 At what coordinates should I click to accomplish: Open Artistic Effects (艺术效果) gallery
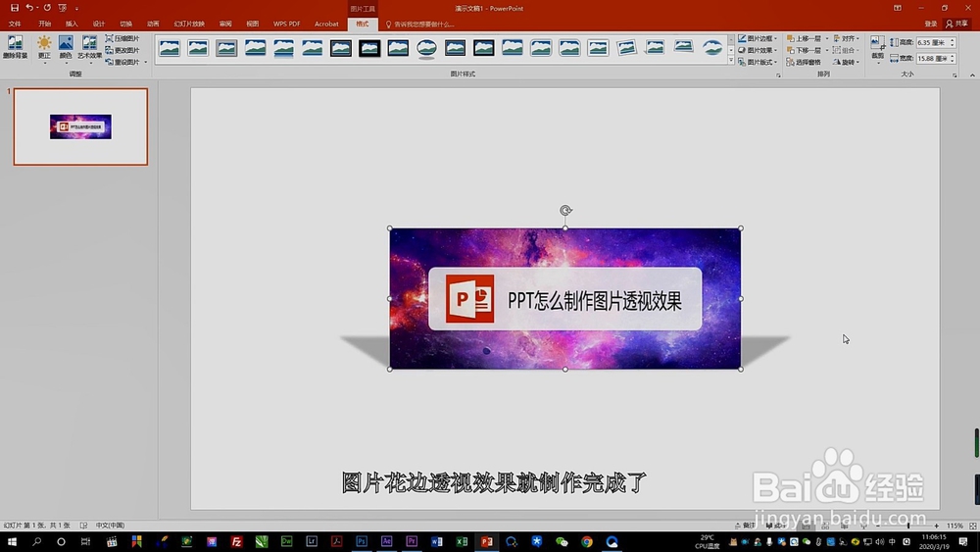(89, 47)
